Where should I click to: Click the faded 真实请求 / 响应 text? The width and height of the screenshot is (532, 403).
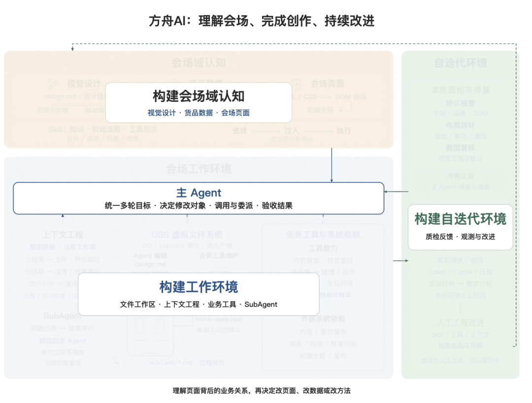[461, 260]
